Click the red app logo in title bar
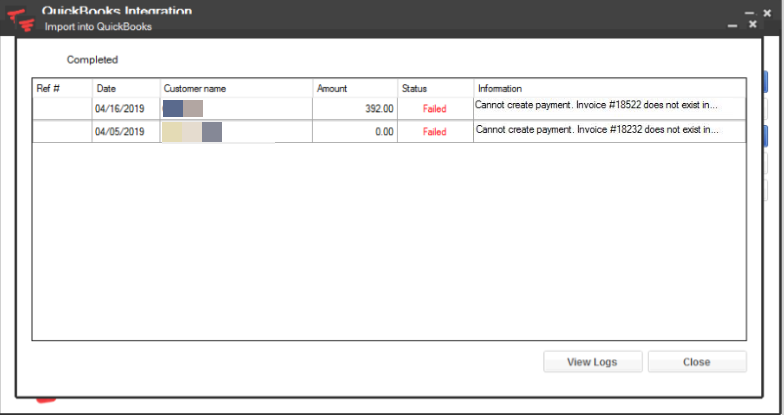 21,20
